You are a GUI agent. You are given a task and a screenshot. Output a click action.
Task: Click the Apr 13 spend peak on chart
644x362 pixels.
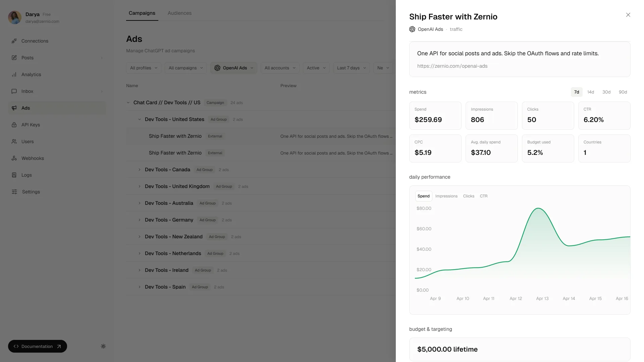[538, 208]
